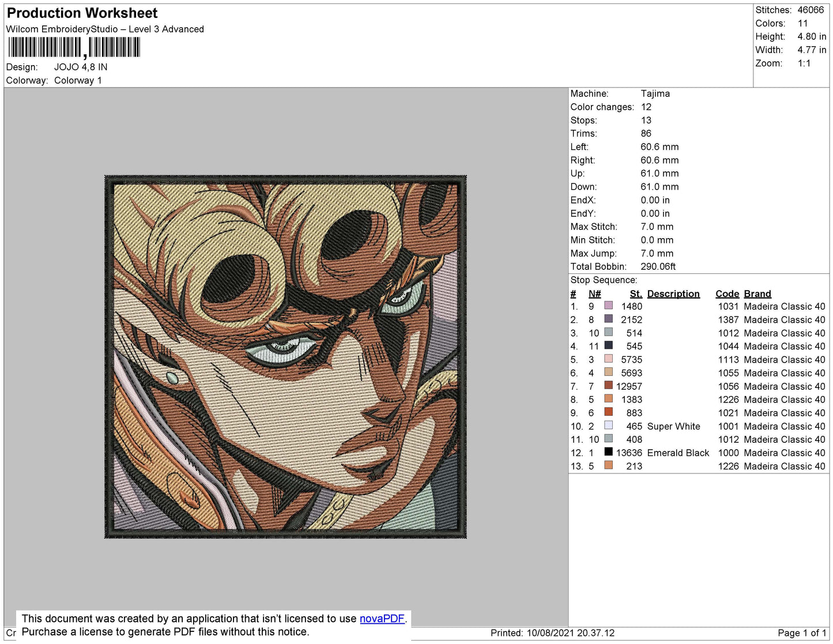Click the 'Brand' column header
The image size is (833, 644).
[757, 293]
